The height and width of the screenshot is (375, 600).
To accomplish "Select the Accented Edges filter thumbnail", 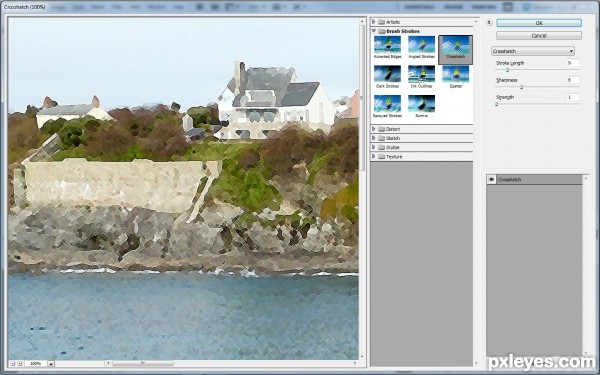I will click(x=387, y=44).
